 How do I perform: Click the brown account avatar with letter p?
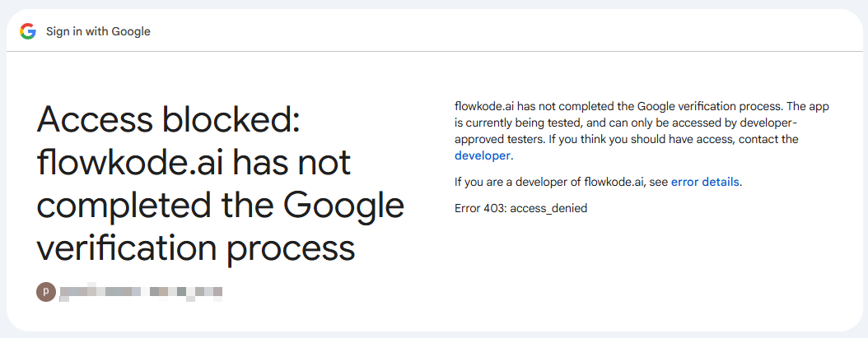click(46, 291)
